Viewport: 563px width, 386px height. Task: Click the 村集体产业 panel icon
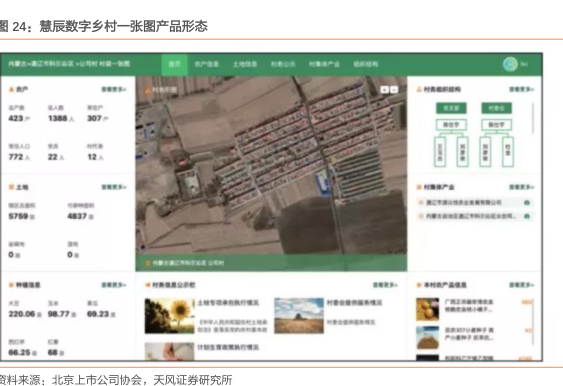click(419, 187)
